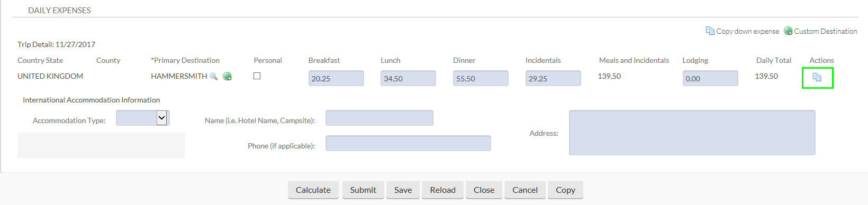Click the Breakfast amount field
This screenshot has height=205, width=868.
click(336, 78)
